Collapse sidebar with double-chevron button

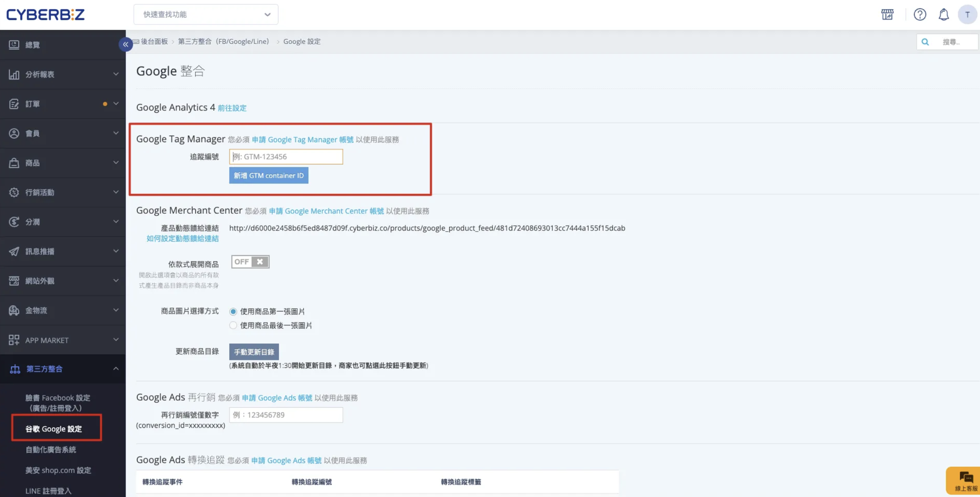[125, 44]
